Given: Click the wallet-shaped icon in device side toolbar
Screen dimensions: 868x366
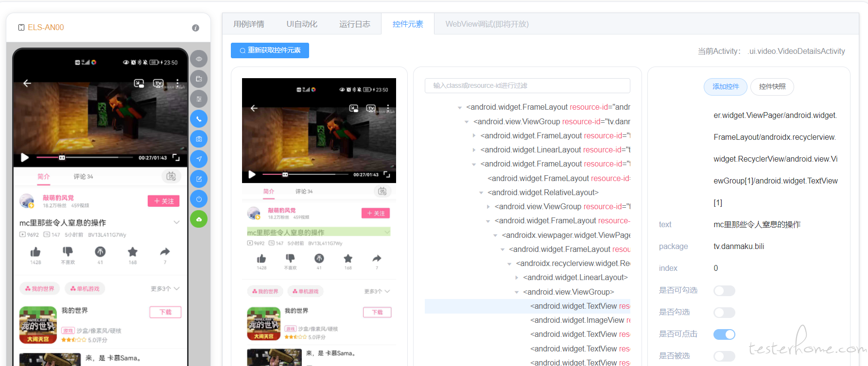Looking at the screenshot, I should [199, 79].
